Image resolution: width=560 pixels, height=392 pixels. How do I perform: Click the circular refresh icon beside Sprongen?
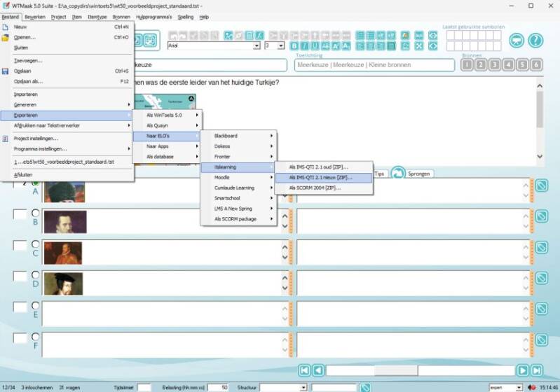tap(397, 174)
